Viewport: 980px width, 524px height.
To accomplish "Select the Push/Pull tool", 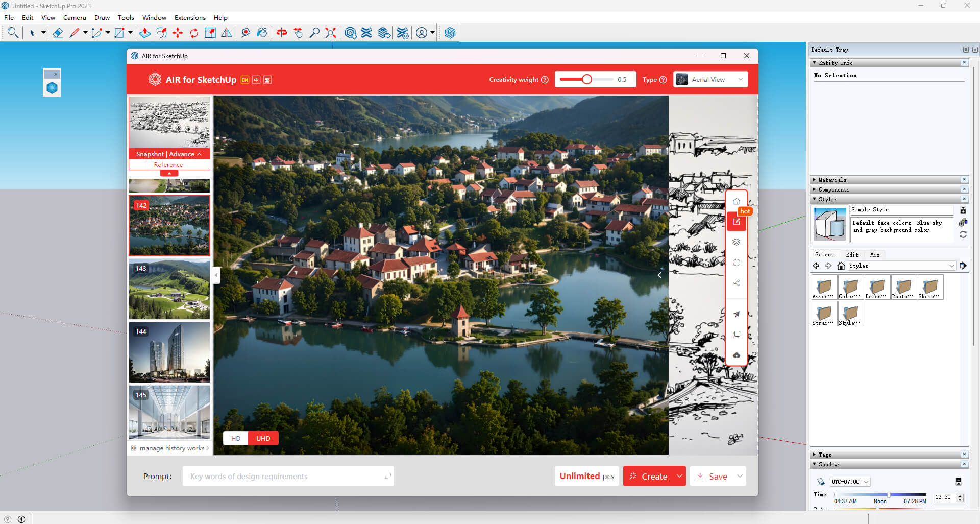I will [145, 33].
